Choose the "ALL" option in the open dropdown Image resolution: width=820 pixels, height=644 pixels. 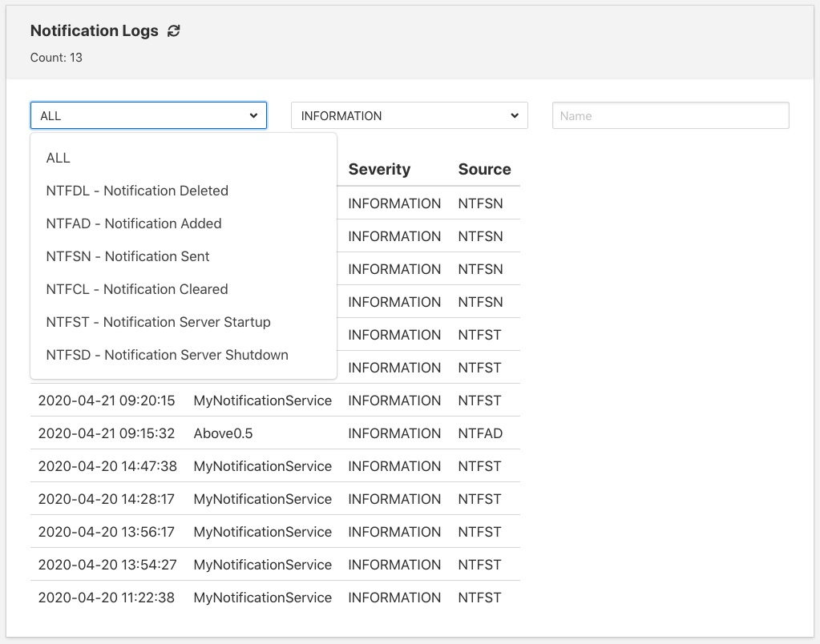[58, 158]
